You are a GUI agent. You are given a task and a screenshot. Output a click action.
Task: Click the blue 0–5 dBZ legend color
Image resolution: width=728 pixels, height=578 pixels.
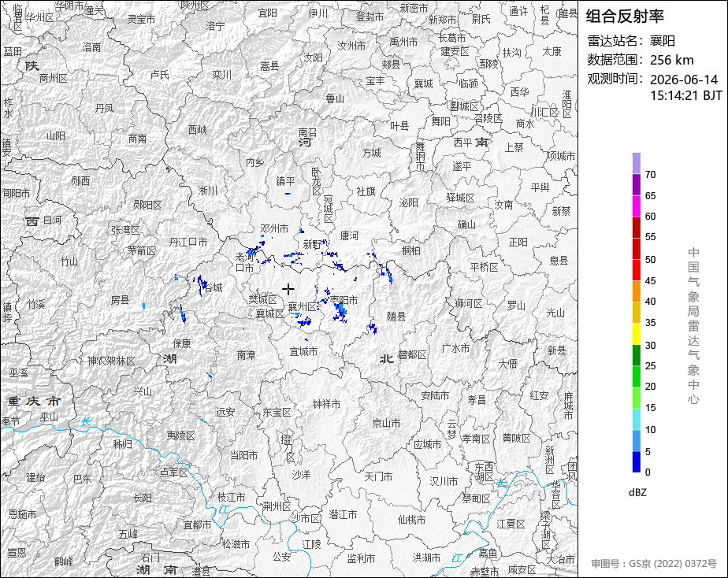636,461
